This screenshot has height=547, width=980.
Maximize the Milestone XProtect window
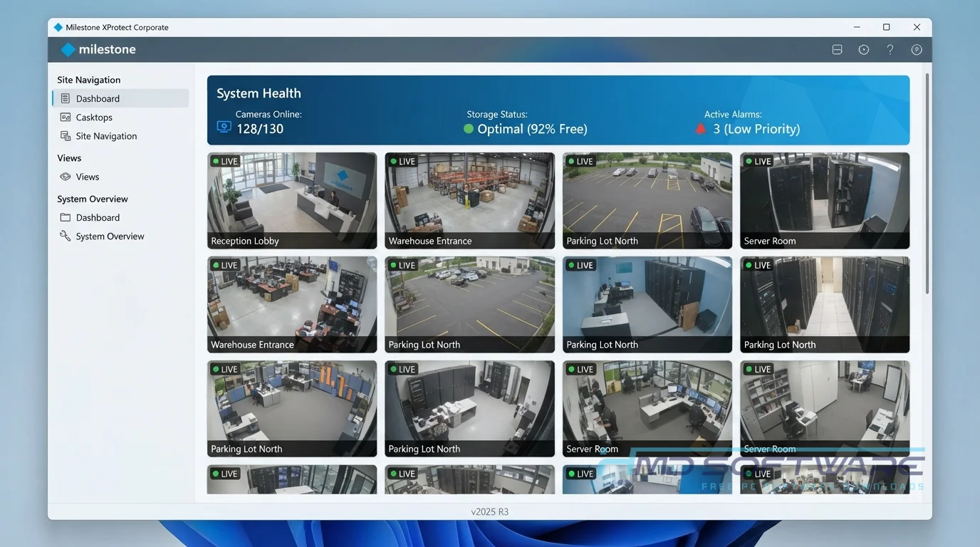coord(887,27)
